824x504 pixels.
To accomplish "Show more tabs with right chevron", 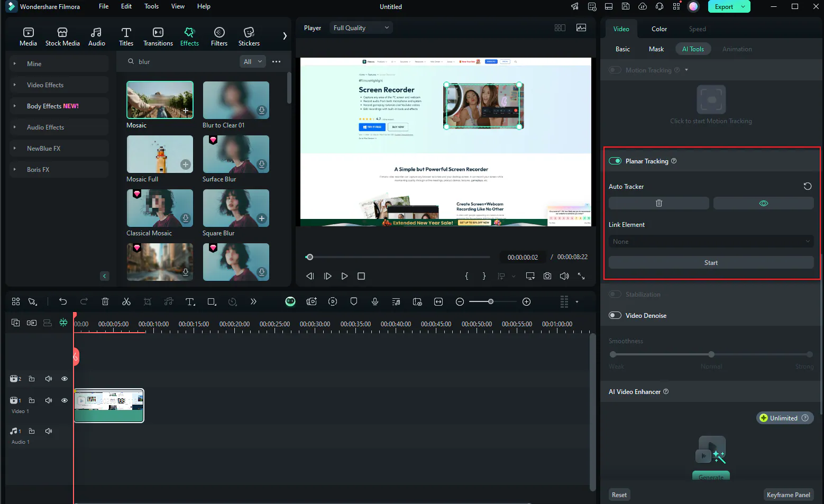I will 285,36.
